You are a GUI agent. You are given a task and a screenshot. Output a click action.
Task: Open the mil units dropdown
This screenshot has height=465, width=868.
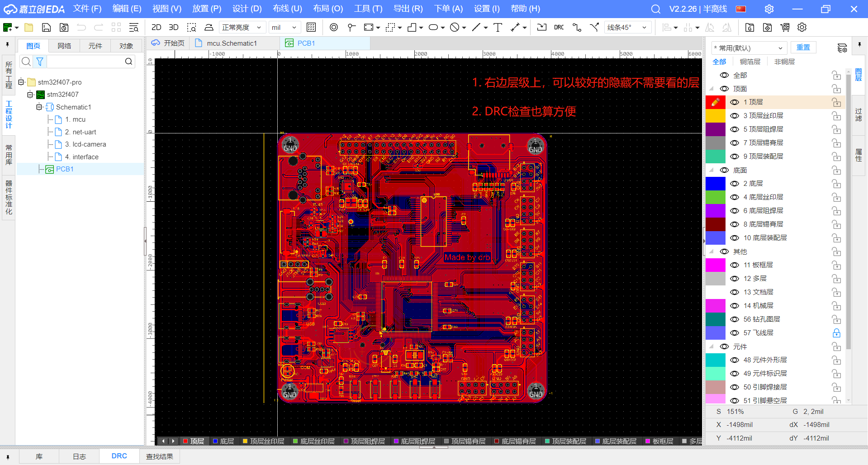click(285, 28)
